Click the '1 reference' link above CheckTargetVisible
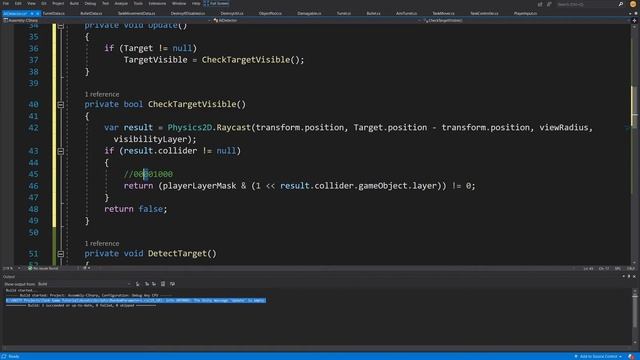Screen dimensions: 640x360 click(x=102, y=94)
